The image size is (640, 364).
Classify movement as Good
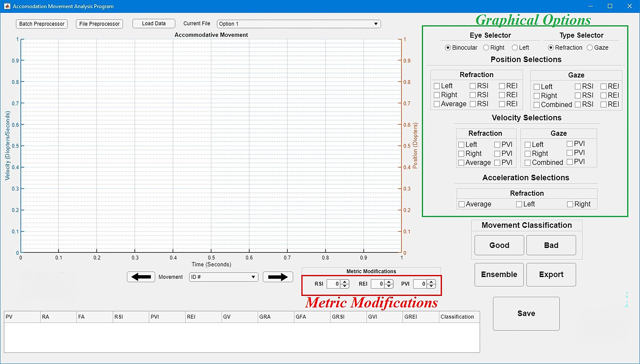tap(499, 245)
